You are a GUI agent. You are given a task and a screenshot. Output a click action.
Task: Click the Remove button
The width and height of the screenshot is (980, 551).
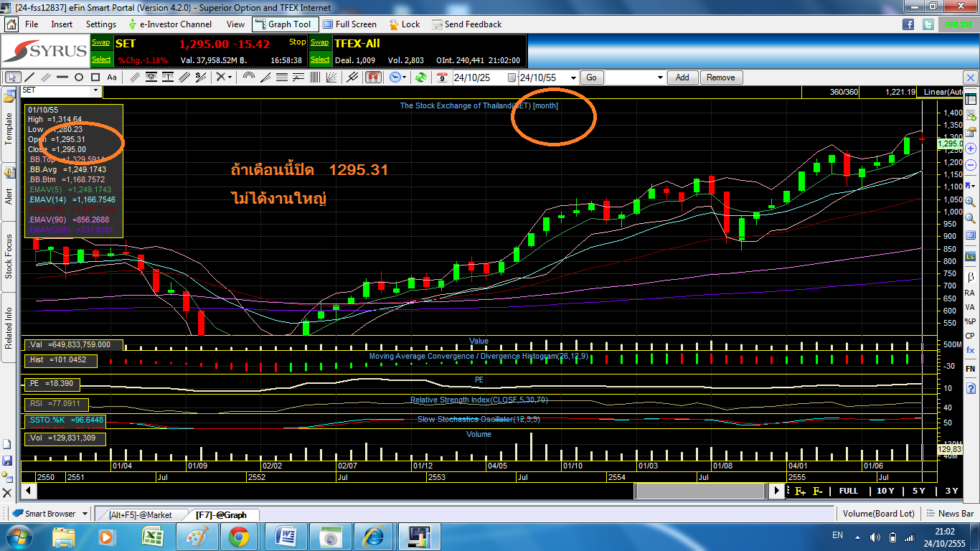(720, 77)
